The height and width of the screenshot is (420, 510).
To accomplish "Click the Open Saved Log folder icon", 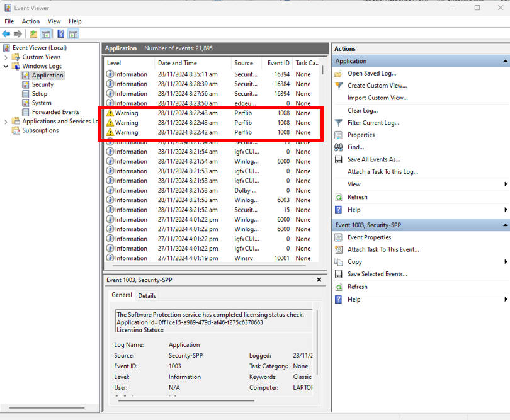I will (x=338, y=74).
